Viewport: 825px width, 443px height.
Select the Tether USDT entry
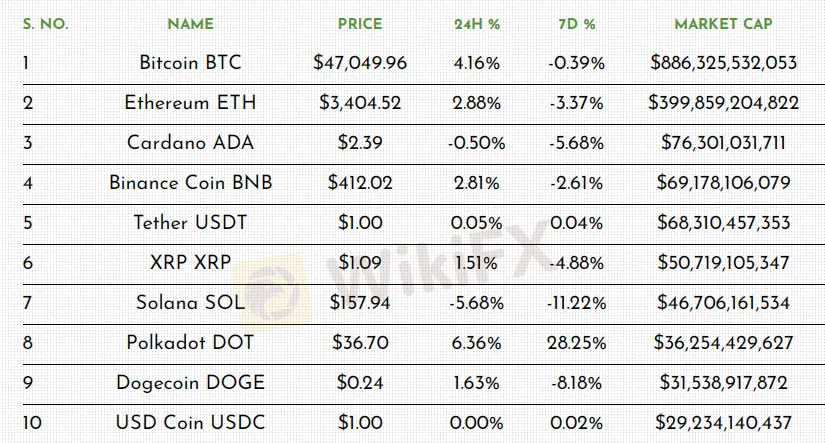(x=190, y=223)
